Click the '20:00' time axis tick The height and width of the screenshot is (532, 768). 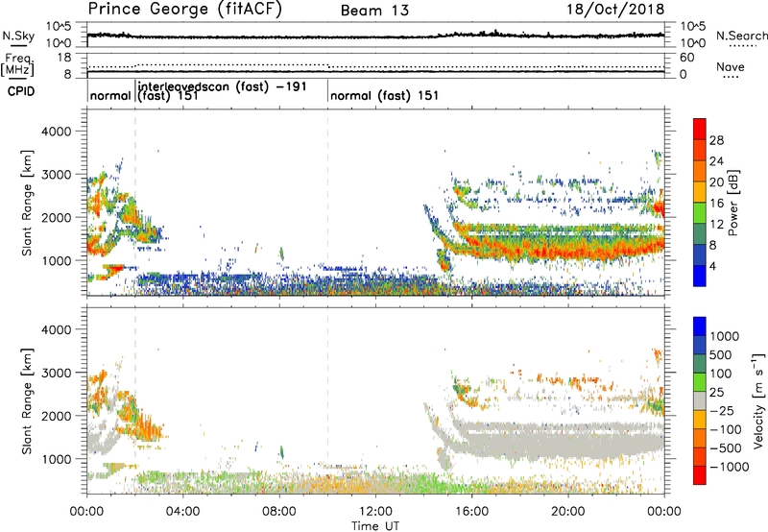pyautogui.click(x=567, y=512)
